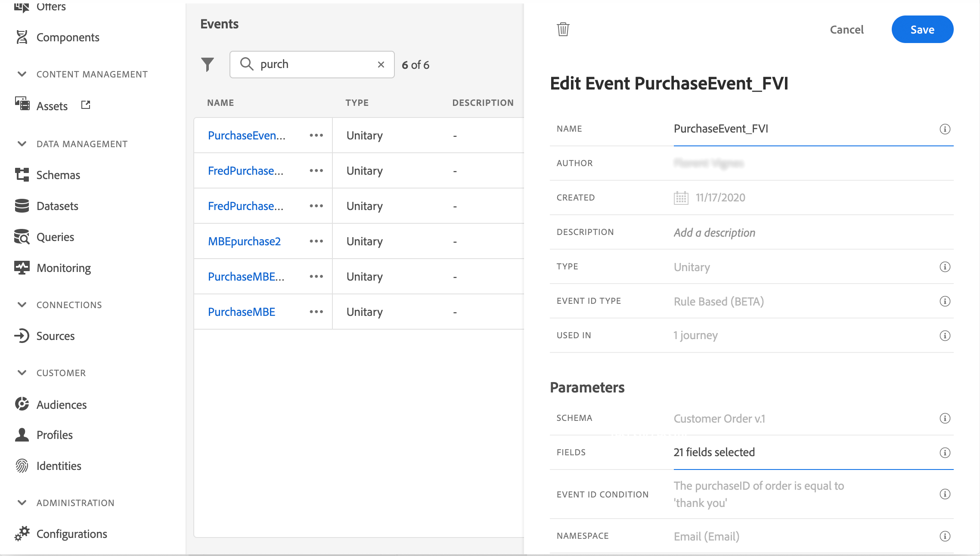Click the Add a description field

tap(714, 233)
